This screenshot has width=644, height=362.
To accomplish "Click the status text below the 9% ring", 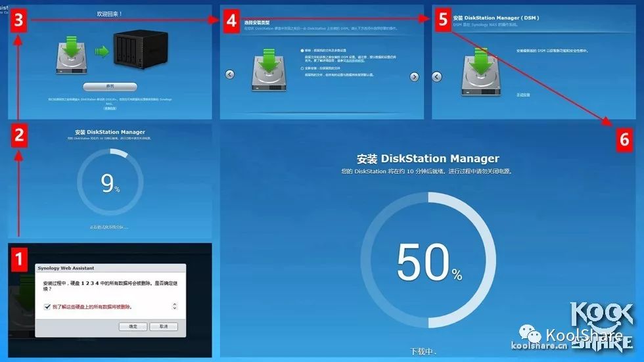I will (109, 227).
